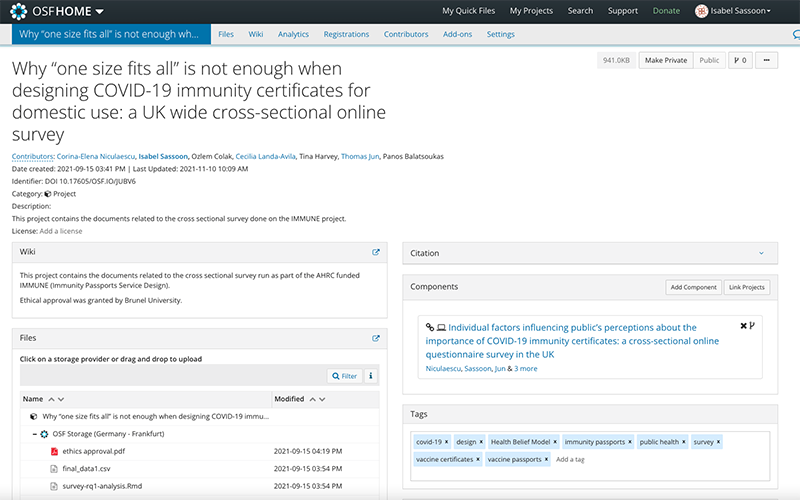
Task: Open the Analytics tab
Action: coord(293,34)
